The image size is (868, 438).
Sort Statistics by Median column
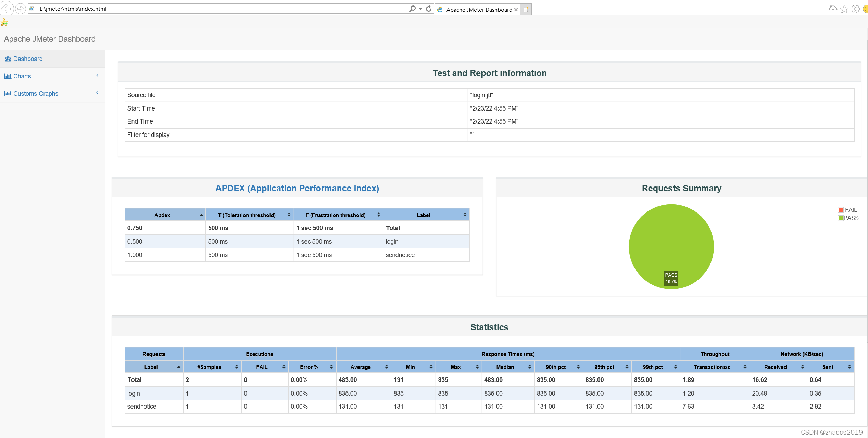tap(508, 367)
